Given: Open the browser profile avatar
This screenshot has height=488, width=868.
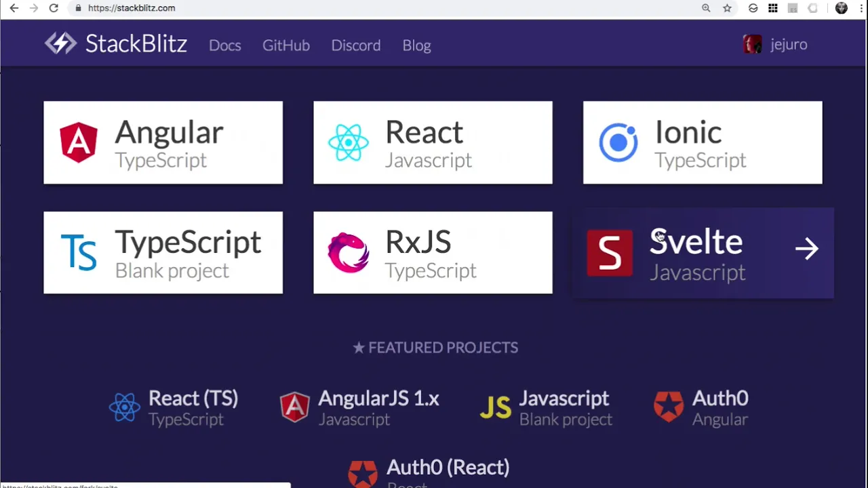Looking at the screenshot, I should tap(842, 8).
